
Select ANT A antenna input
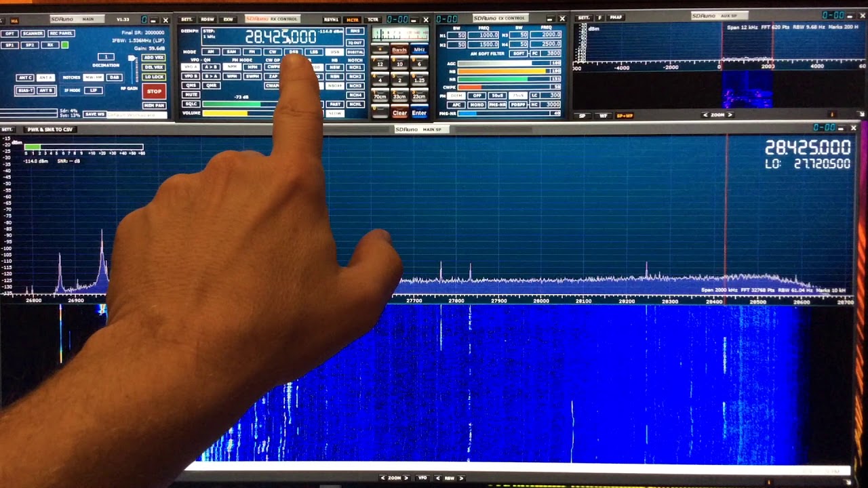[46, 78]
